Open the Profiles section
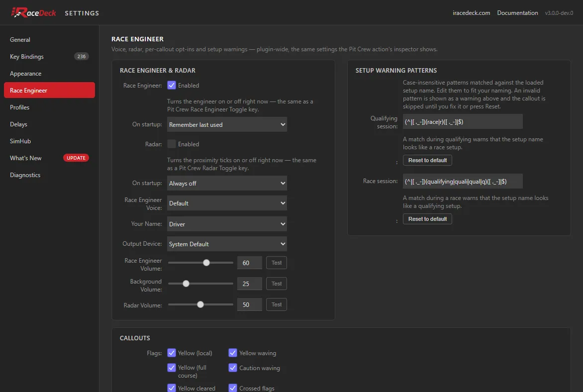The width and height of the screenshot is (583, 392). [49, 107]
